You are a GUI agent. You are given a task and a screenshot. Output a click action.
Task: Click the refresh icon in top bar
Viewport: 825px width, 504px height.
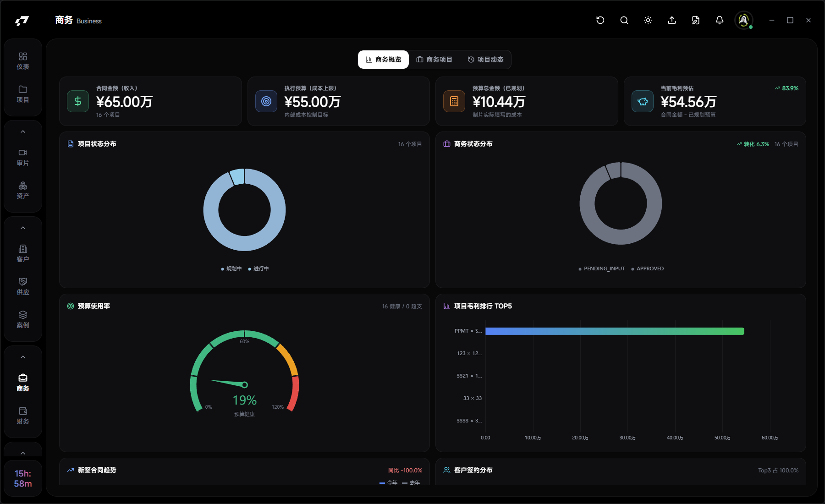600,20
